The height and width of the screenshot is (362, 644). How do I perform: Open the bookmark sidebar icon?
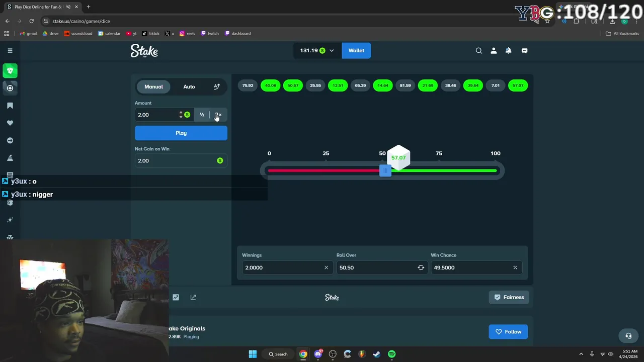(10, 106)
